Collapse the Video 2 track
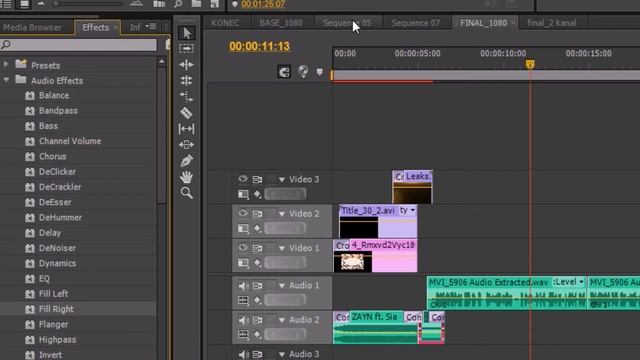 pos(282,214)
